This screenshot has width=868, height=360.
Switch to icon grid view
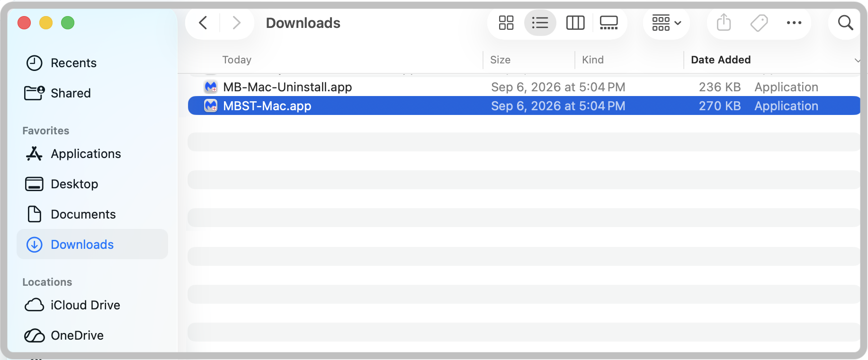click(506, 23)
